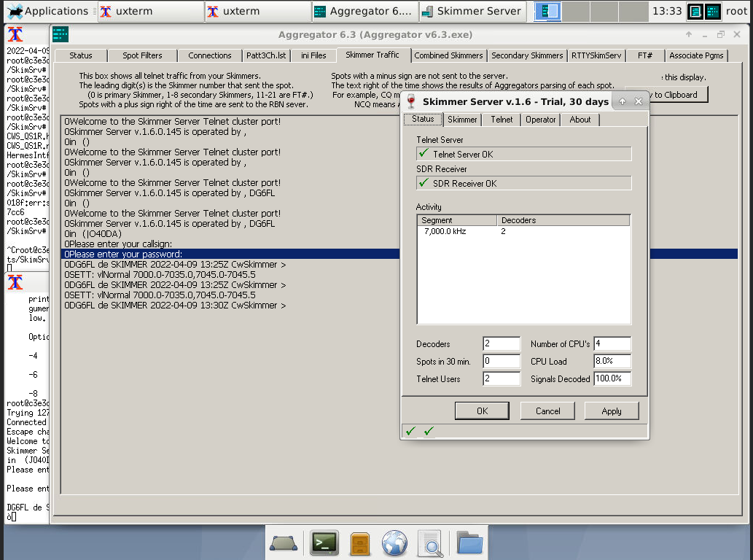753x560 pixels.
Task: Launch the terminal from the dock
Action: (324, 543)
